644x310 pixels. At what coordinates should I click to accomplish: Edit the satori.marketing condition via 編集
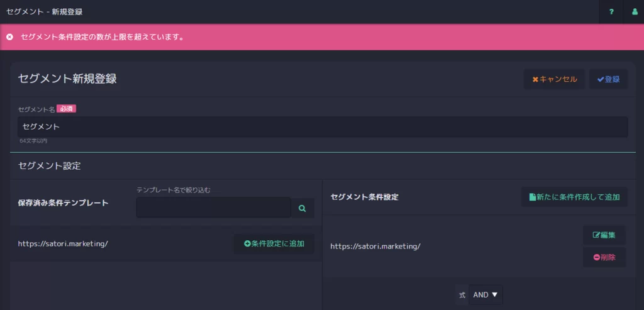coord(604,235)
